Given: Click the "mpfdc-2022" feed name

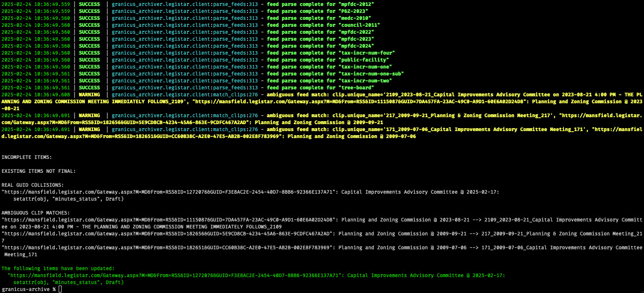Looking at the screenshot, I should pyautogui.click(x=356, y=31).
